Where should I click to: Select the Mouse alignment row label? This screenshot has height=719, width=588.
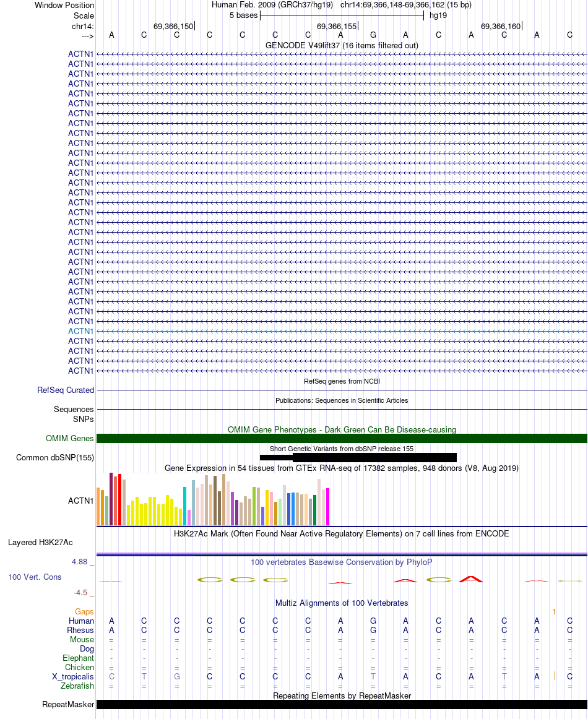(82, 639)
